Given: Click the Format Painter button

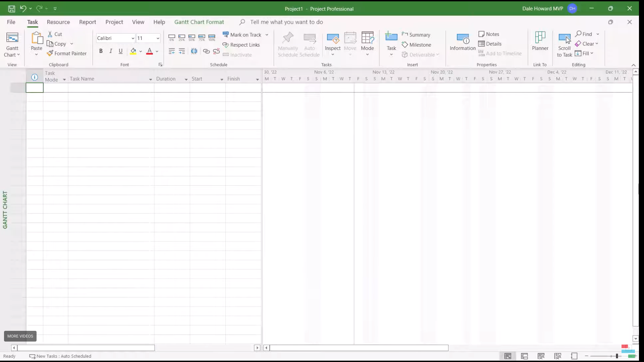Looking at the screenshot, I should [x=67, y=54].
